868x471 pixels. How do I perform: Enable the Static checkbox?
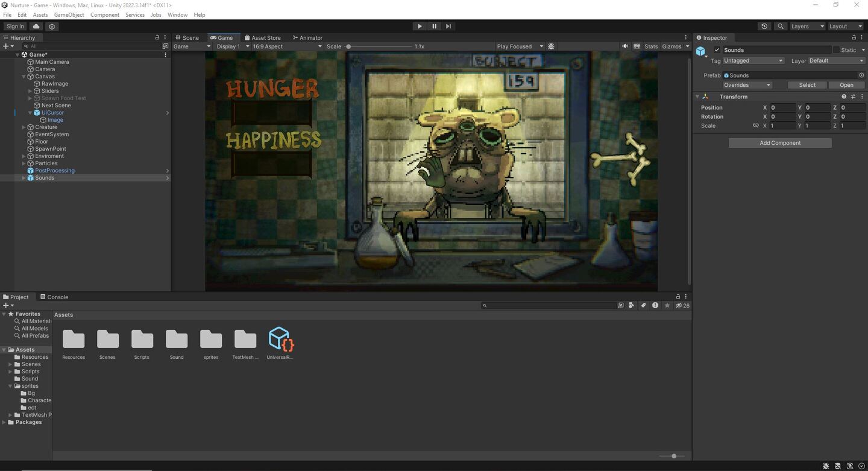click(836, 50)
